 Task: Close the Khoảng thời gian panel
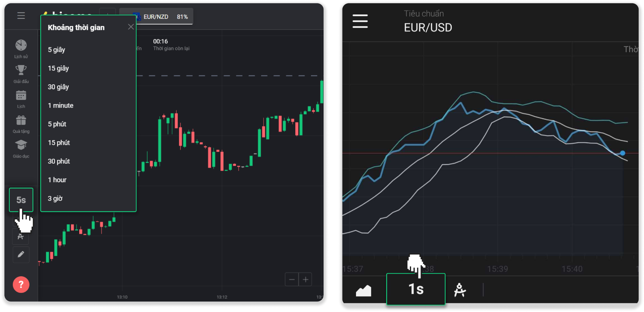pos(131,27)
